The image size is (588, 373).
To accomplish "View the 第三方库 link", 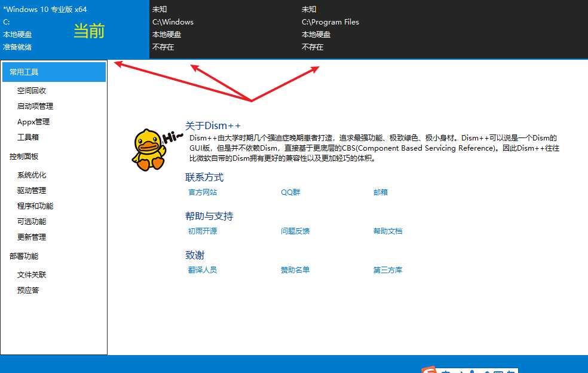I will tap(388, 270).
